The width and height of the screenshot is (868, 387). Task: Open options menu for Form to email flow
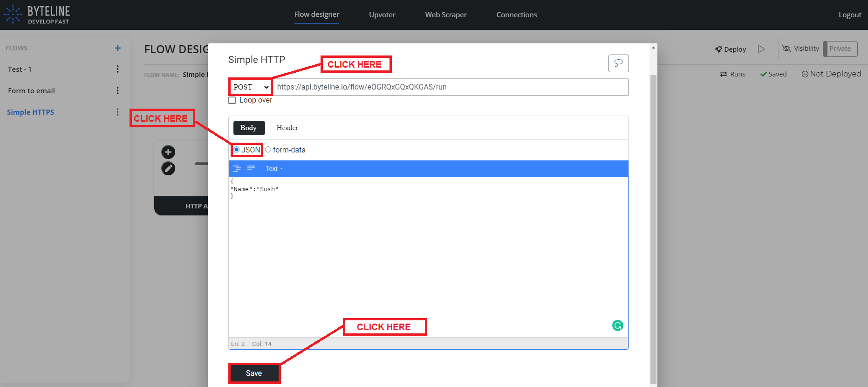[117, 90]
